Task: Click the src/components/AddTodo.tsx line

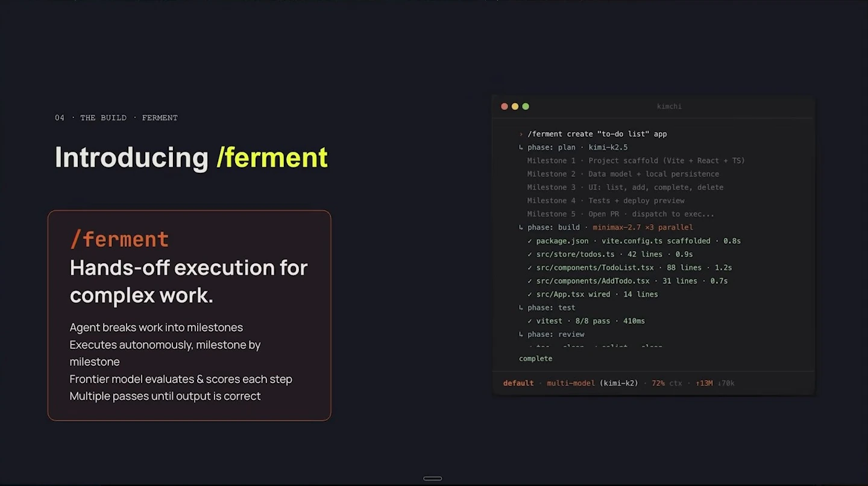Action: 627,281
